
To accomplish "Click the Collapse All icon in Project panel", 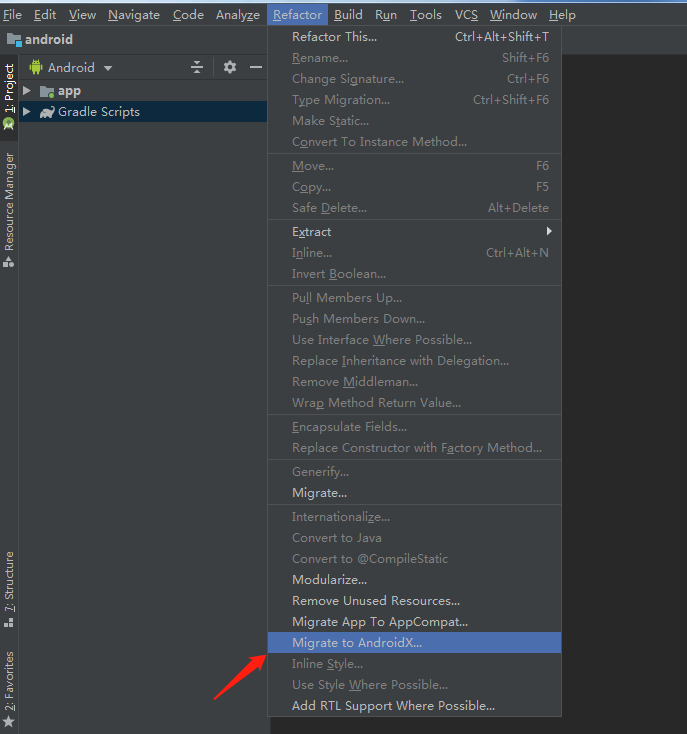I will (197, 67).
